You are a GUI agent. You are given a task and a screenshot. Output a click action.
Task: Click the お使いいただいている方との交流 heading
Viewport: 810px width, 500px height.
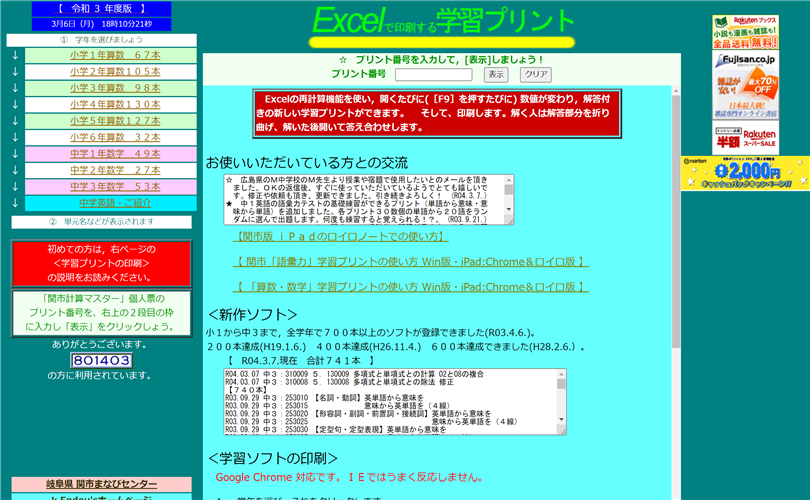(x=307, y=163)
